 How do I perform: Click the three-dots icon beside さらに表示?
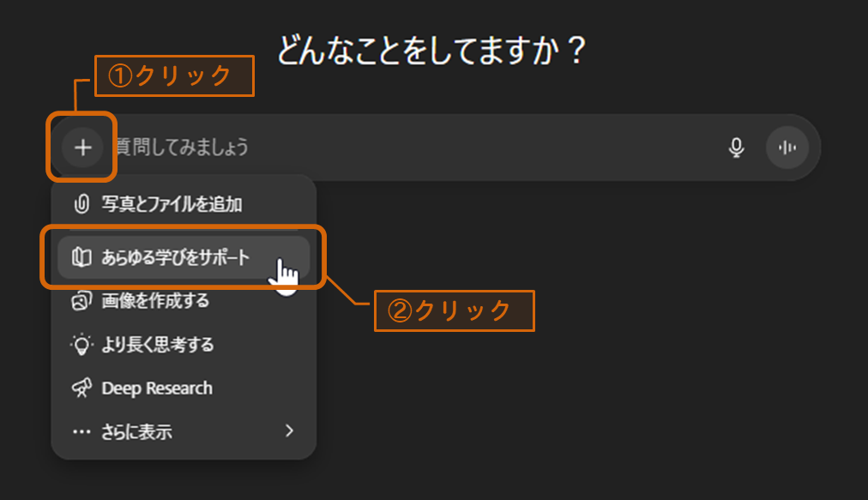coord(81,431)
